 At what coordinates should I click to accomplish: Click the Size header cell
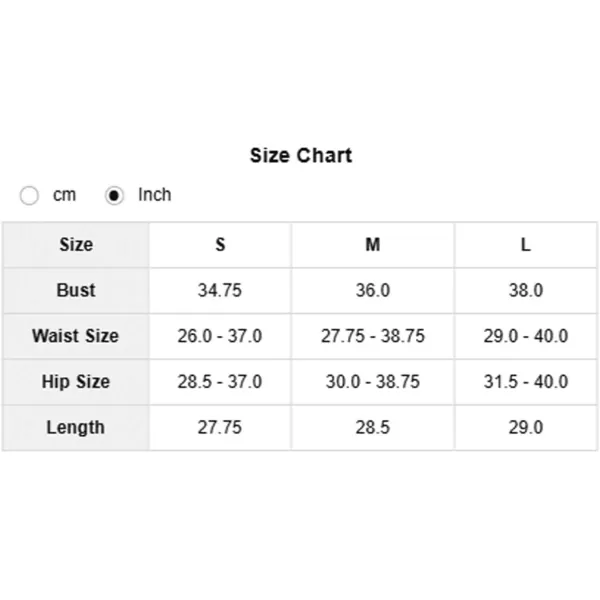point(76,245)
